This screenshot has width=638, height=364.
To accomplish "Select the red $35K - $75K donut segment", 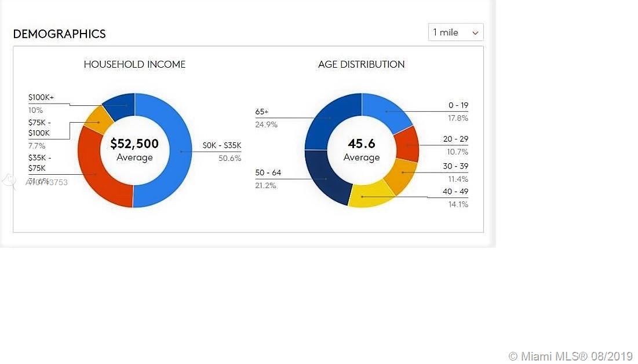I will pos(97,172).
